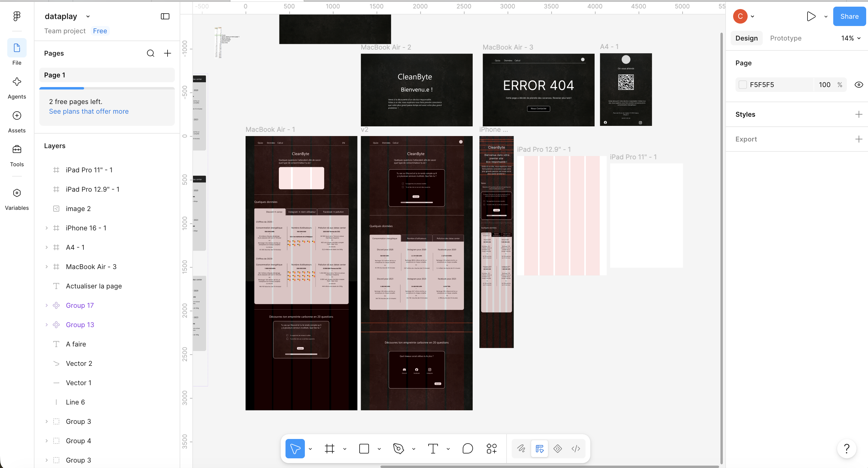Click the Share button
The image size is (868, 468).
(x=849, y=16)
